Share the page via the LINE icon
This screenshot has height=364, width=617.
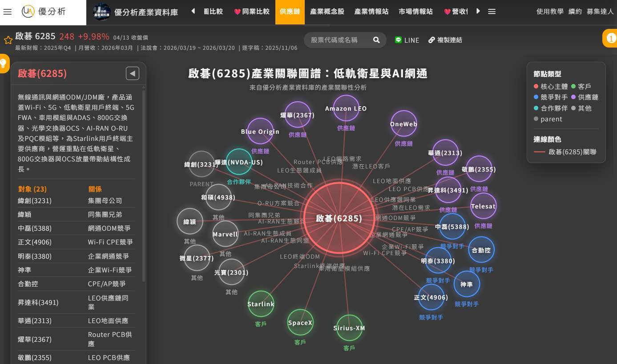point(398,40)
